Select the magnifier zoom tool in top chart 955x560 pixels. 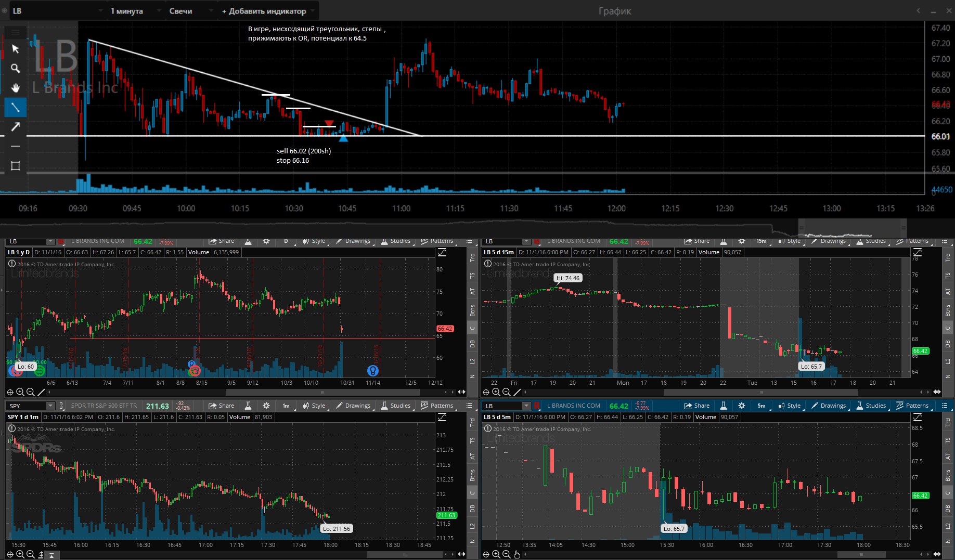coord(16,68)
